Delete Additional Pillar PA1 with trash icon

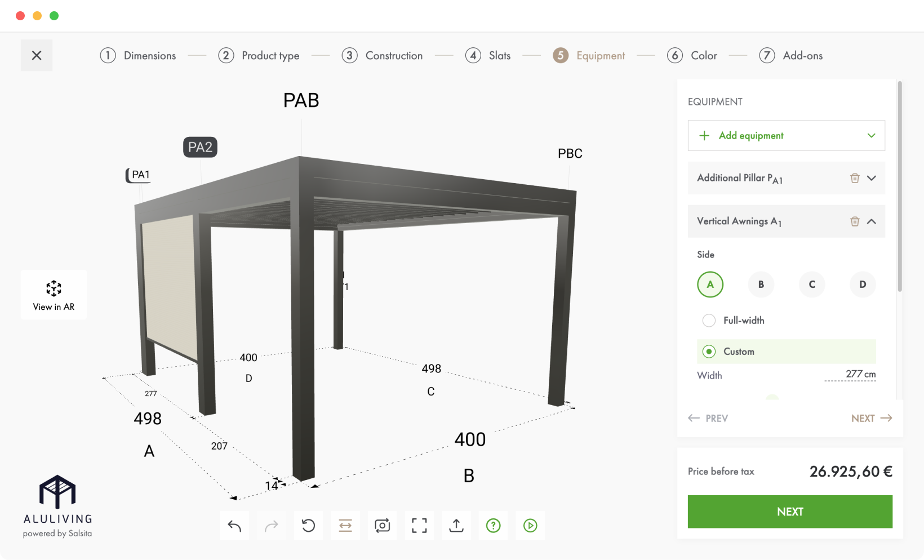click(855, 178)
